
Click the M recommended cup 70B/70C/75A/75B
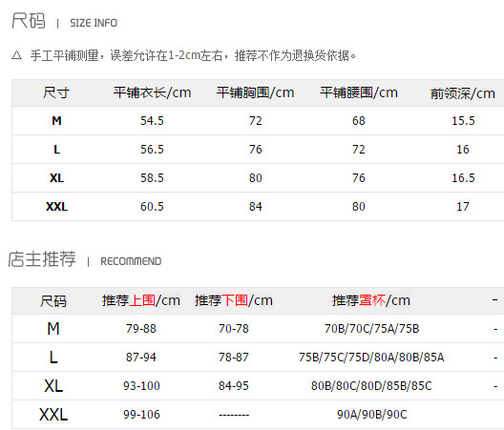372,329
